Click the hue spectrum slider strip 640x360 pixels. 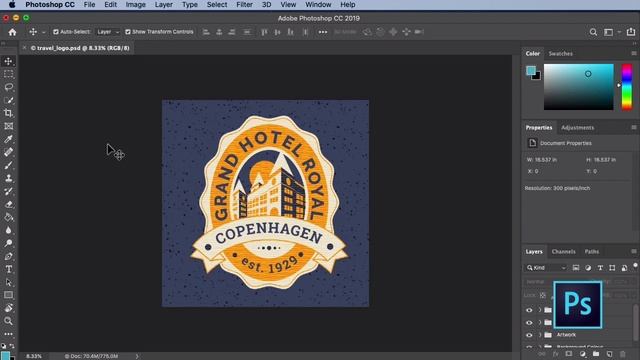(x=627, y=87)
